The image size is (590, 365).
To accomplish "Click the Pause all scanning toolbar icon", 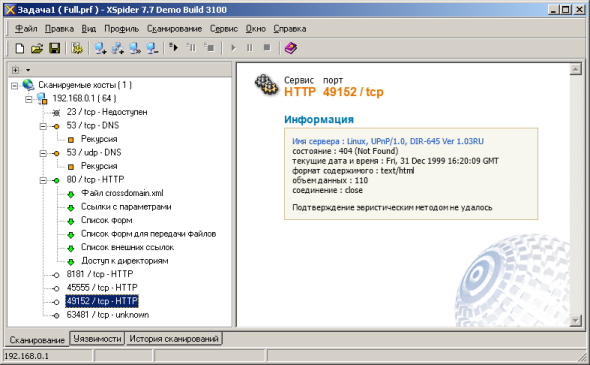I will tap(192, 48).
